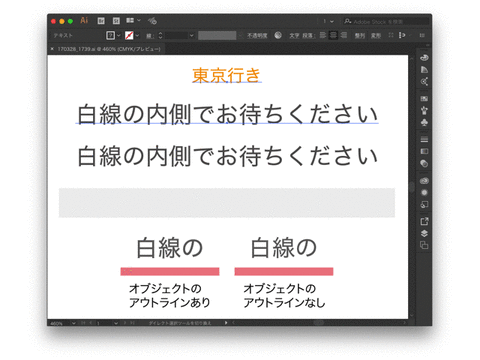
Task: Go to next artboard arrow
Action: coord(124,323)
